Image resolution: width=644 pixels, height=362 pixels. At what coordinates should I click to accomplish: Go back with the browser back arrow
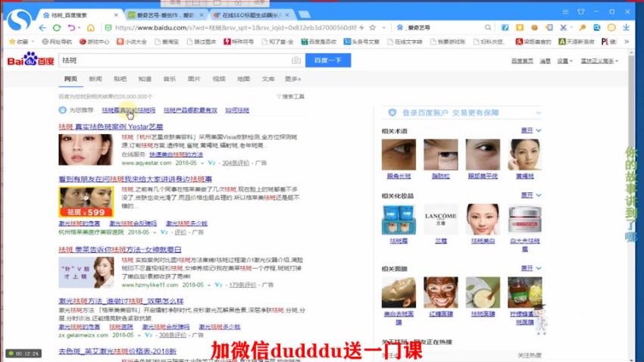(x=42, y=28)
